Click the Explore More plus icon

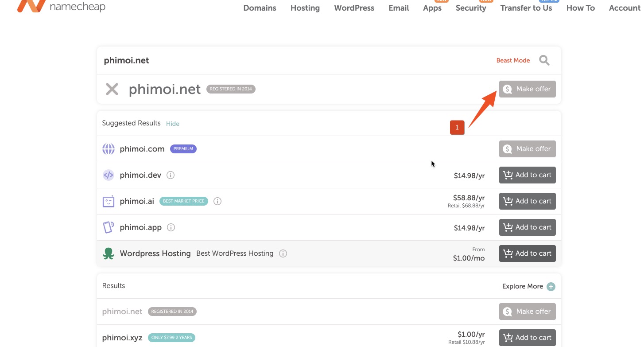[x=551, y=287]
